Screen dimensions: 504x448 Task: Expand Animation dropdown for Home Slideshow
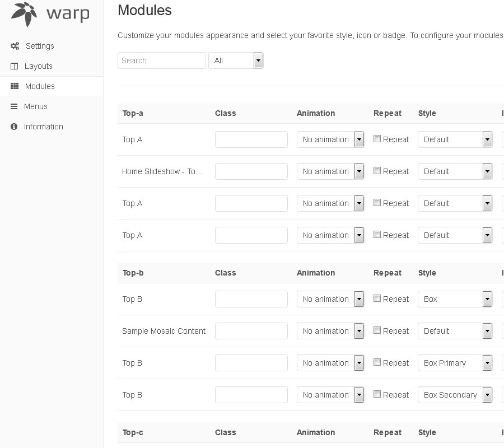pos(330,171)
